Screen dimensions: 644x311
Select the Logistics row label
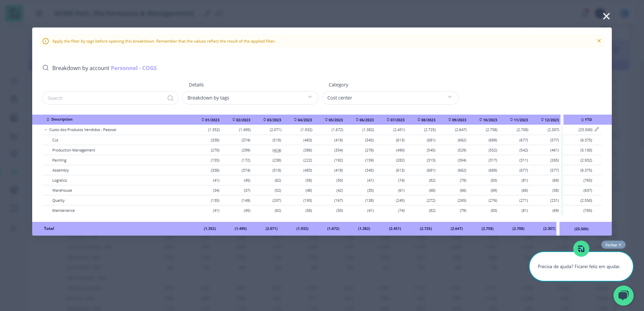tap(60, 180)
